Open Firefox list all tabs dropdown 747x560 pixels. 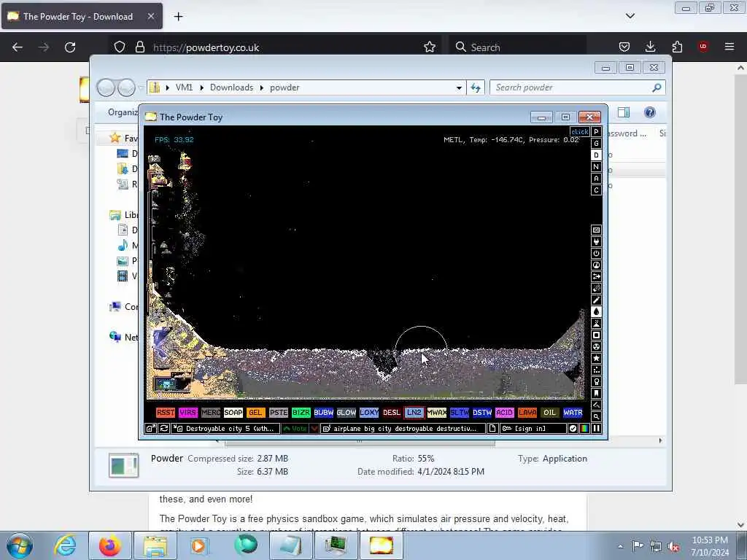[630, 16]
